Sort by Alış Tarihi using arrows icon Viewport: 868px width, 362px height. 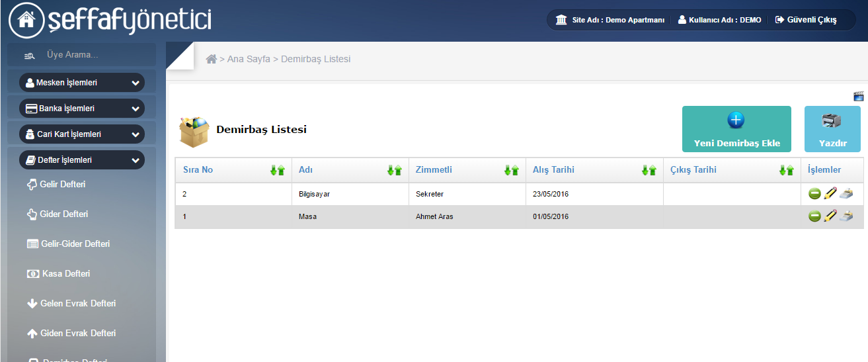coord(649,170)
